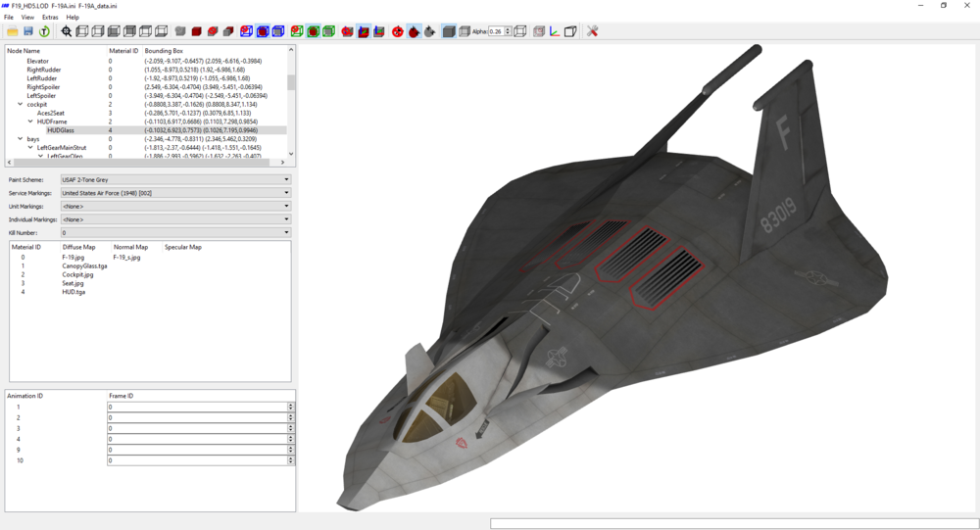980x530 pixels.
Task: Open the Individual Markings dropdown
Action: pos(175,219)
